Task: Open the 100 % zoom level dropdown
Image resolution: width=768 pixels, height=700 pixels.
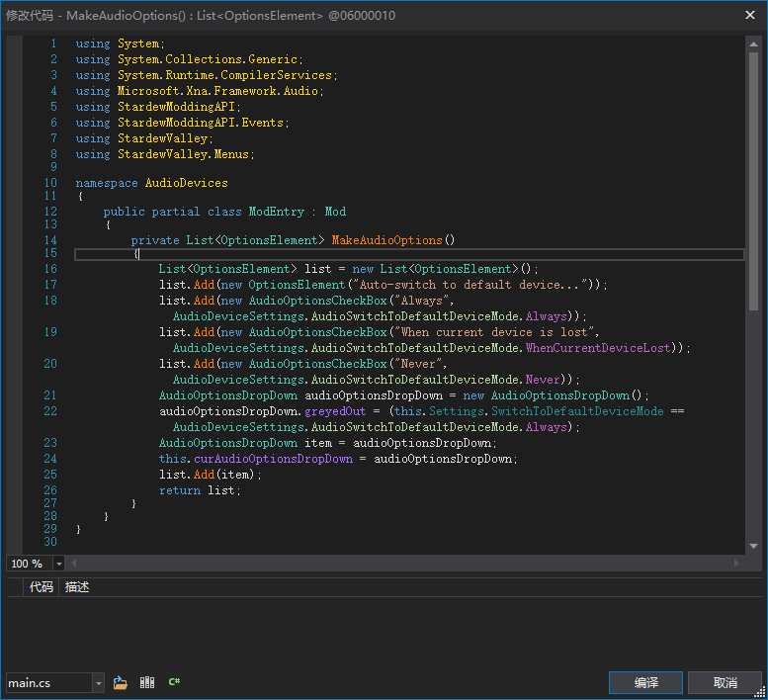Action: (58, 564)
